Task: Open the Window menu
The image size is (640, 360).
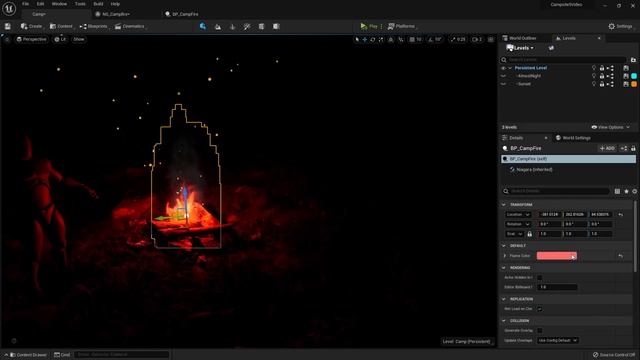Action: click(59, 4)
